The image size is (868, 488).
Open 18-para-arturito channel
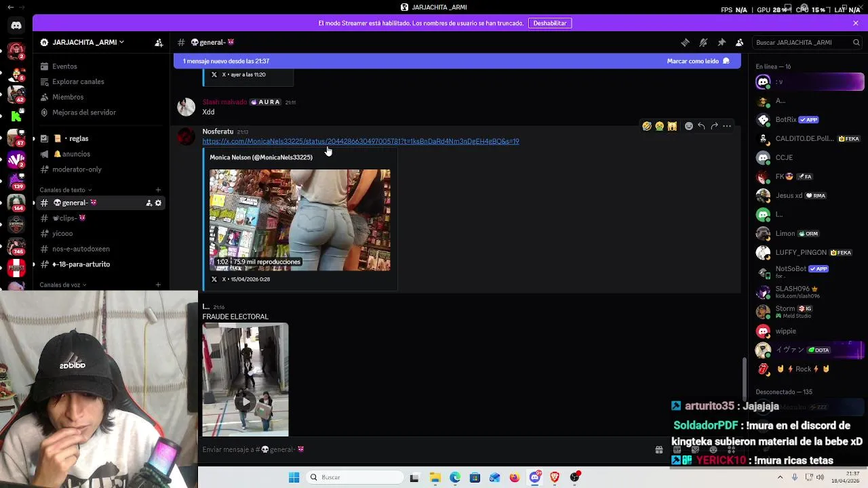(x=102, y=264)
